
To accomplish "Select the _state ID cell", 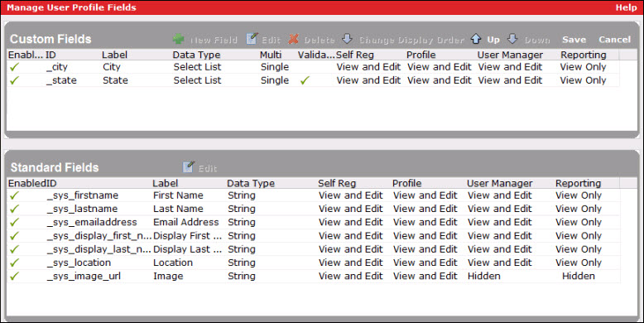I will tap(61, 80).
